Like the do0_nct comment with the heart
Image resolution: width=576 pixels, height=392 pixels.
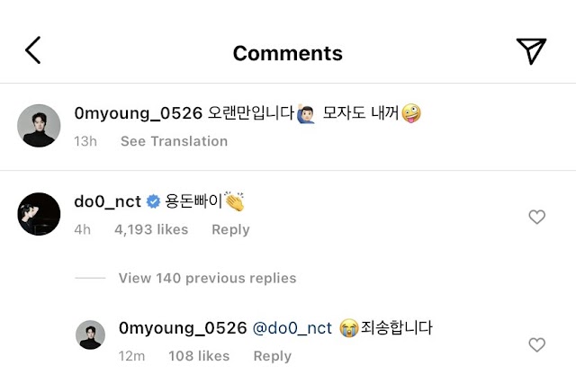click(536, 217)
